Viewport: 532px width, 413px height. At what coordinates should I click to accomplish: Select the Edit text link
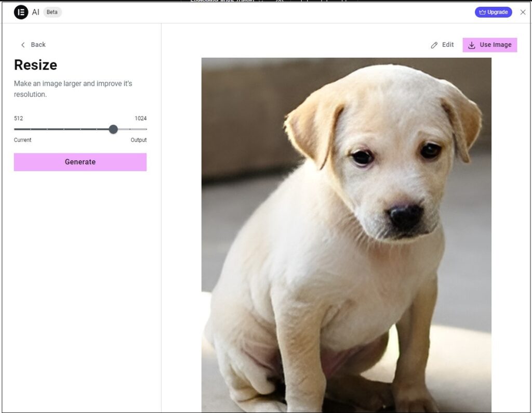pyautogui.click(x=448, y=45)
